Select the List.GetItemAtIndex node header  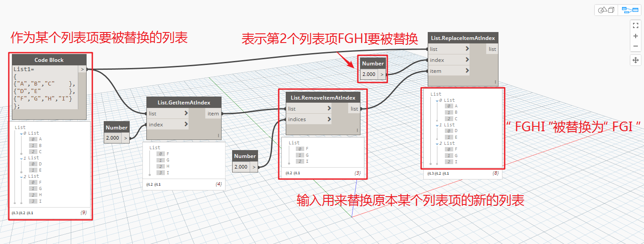coord(184,103)
